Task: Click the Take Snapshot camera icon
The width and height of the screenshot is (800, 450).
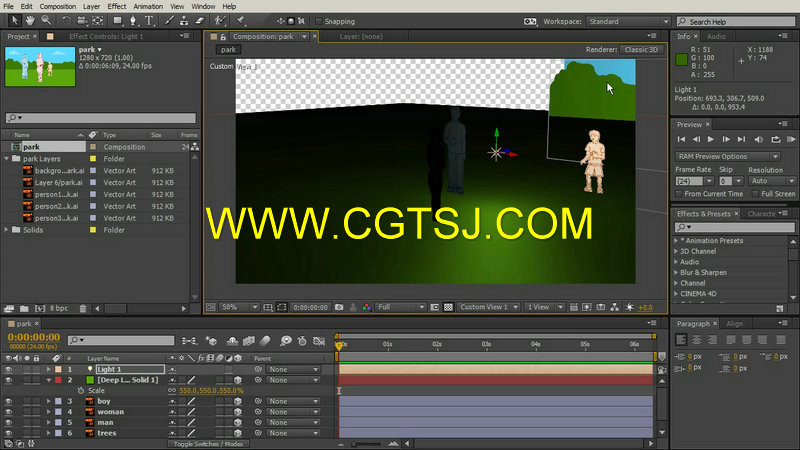Action: point(339,307)
